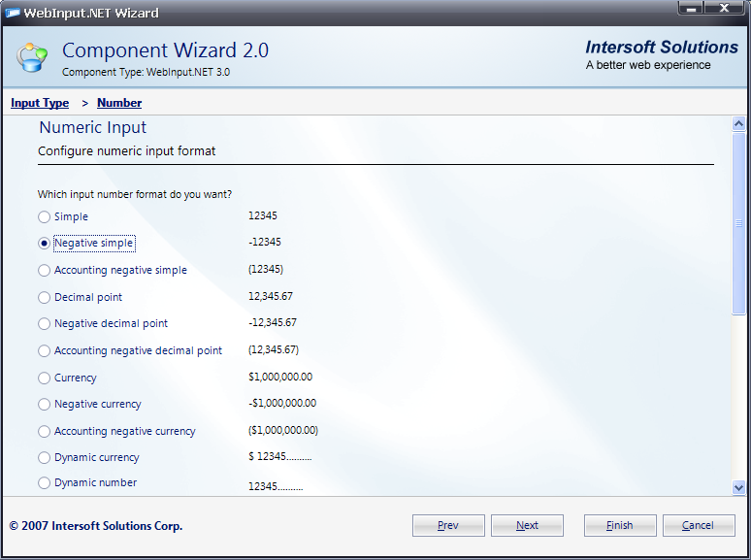Click the Finish button
The height and width of the screenshot is (560, 751).
pos(620,525)
